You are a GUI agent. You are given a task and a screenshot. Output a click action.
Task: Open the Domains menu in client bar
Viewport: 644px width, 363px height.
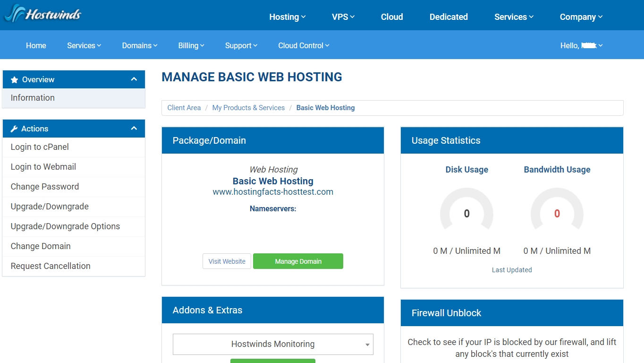click(140, 46)
